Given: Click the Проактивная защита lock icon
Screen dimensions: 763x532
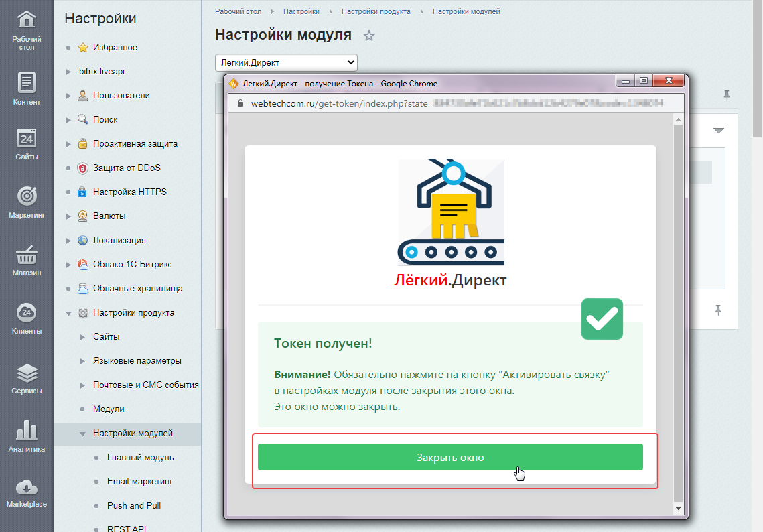Looking at the screenshot, I should tap(83, 143).
